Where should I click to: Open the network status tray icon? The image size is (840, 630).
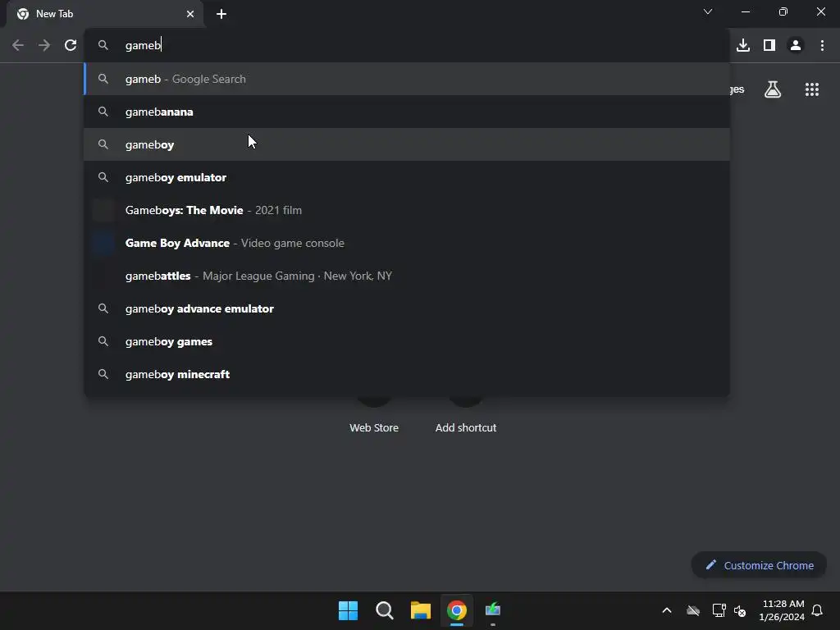pos(719,610)
